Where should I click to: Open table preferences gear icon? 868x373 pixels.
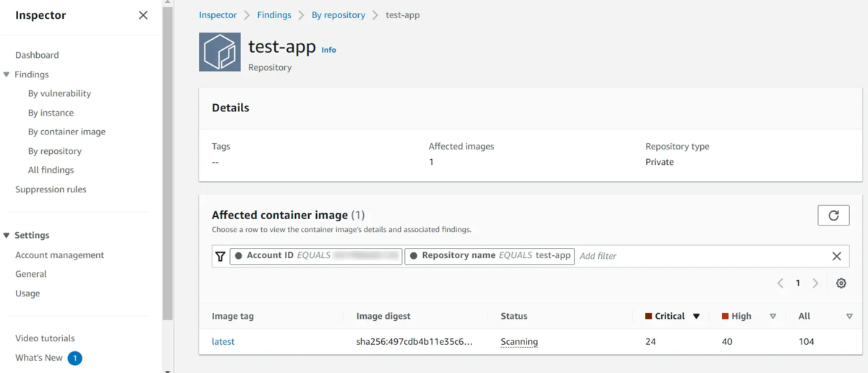(841, 283)
